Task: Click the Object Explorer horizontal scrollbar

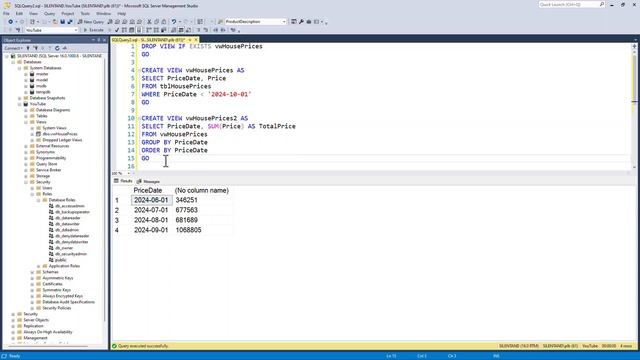Action: tap(47, 346)
